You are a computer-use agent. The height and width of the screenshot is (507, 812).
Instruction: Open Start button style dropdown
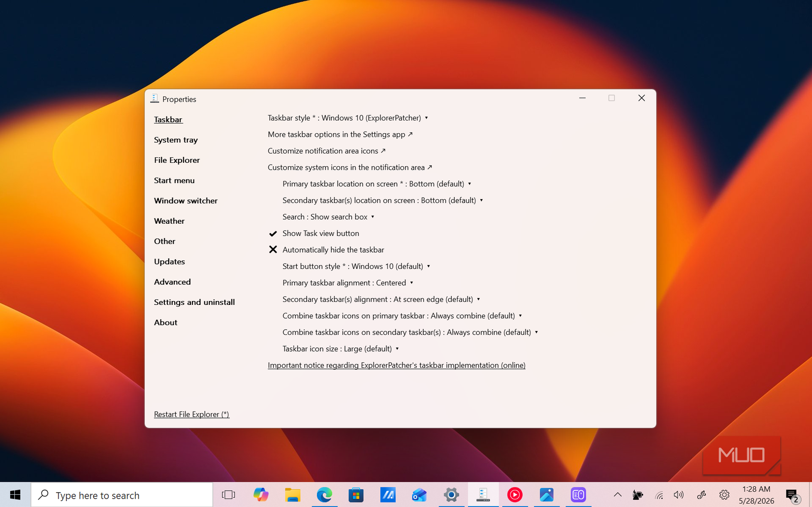(x=356, y=267)
